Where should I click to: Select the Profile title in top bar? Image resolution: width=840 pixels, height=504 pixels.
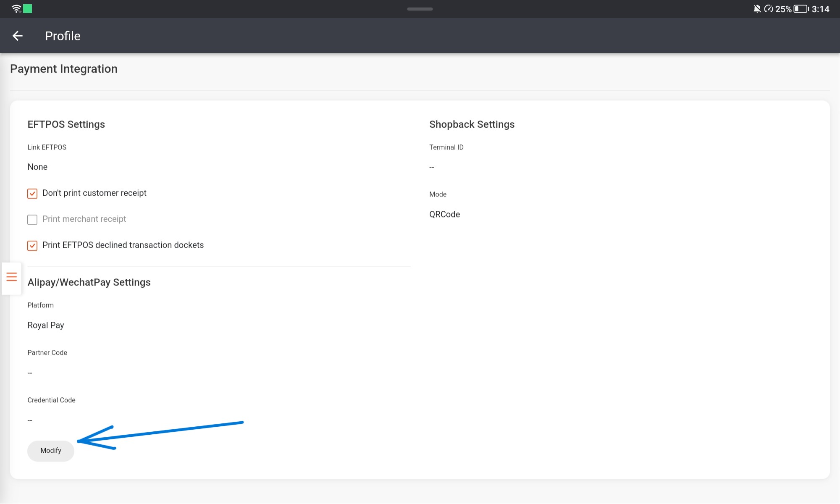click(62, 36)
